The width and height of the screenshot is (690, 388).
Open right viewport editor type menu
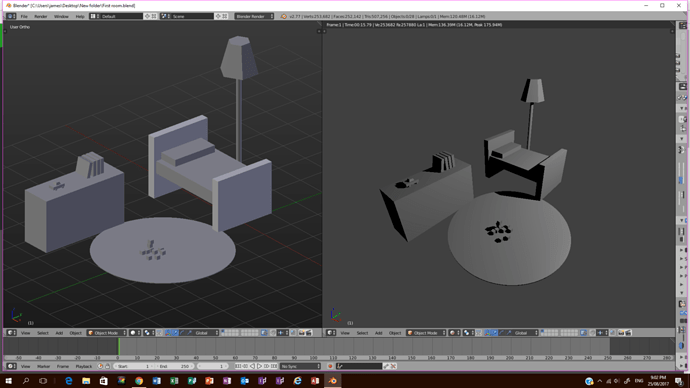[x=331, y=333]
